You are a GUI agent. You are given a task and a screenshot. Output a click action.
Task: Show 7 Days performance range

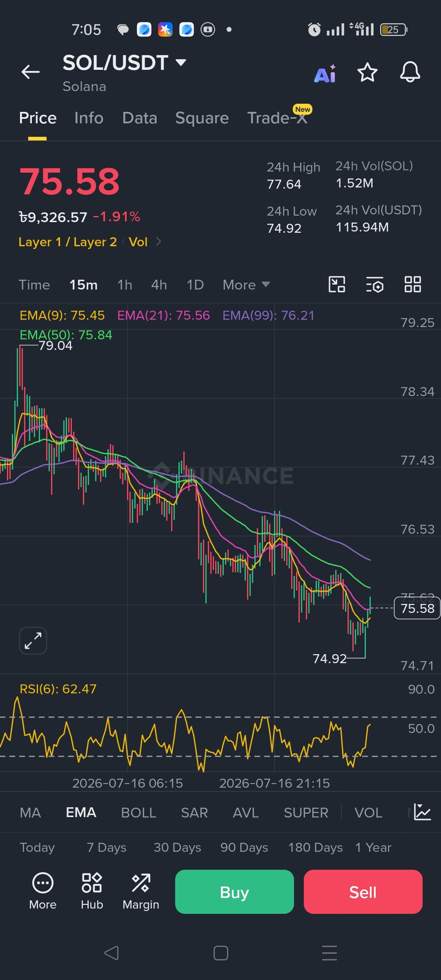[107, 847]
